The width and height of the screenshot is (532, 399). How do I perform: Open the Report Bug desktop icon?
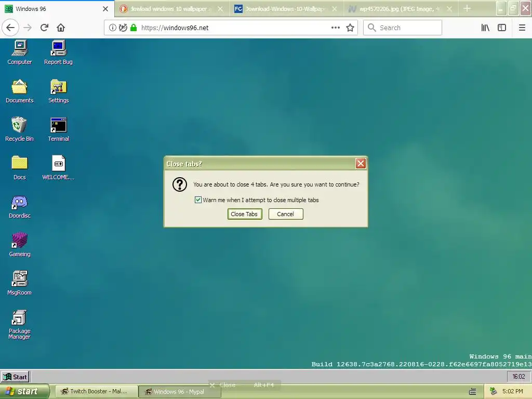[58, 52]
